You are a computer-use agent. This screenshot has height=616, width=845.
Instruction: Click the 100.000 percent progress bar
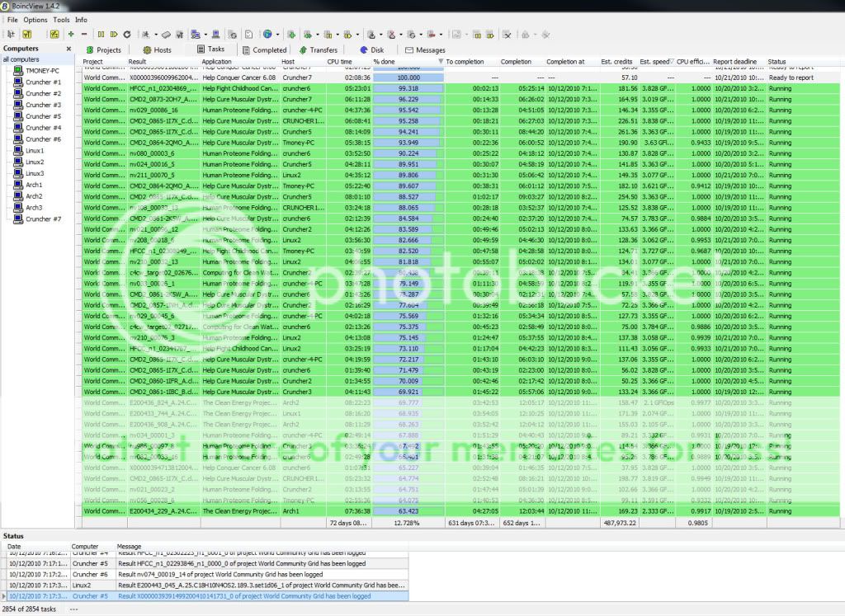(x=408, y=78)
